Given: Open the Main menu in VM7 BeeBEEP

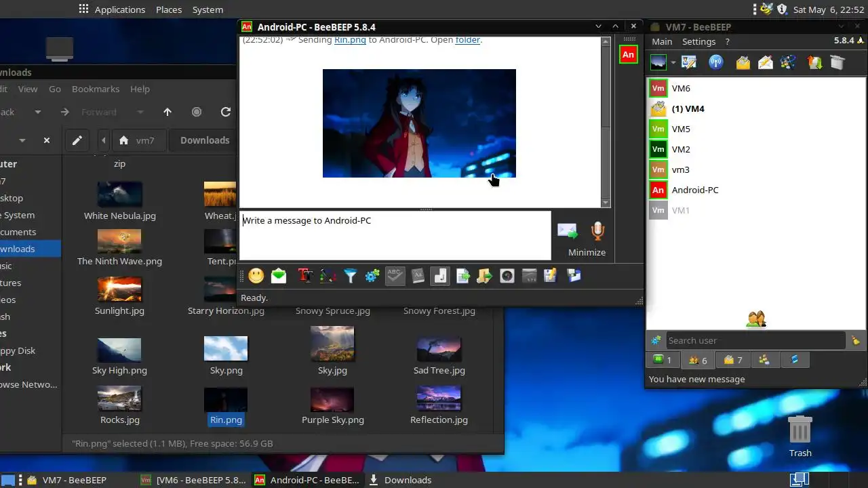Looking at the screenshot, I should click(662, 41).
